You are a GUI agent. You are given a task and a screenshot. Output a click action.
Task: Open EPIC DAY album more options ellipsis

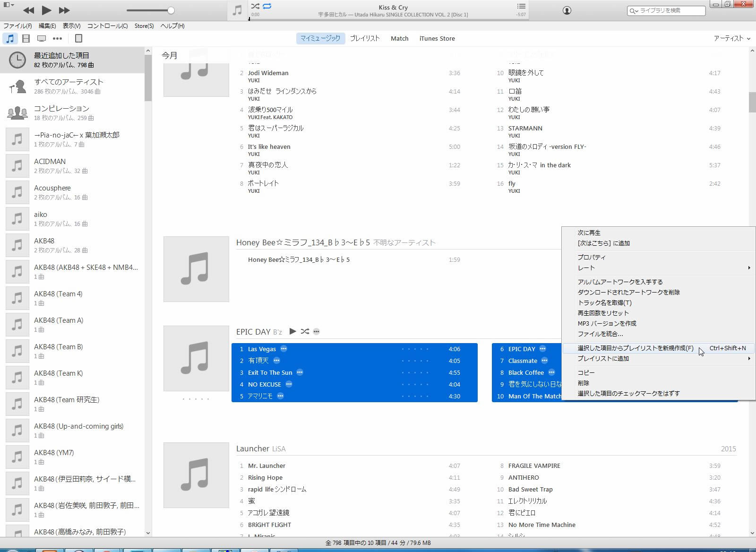pos(317,332)
